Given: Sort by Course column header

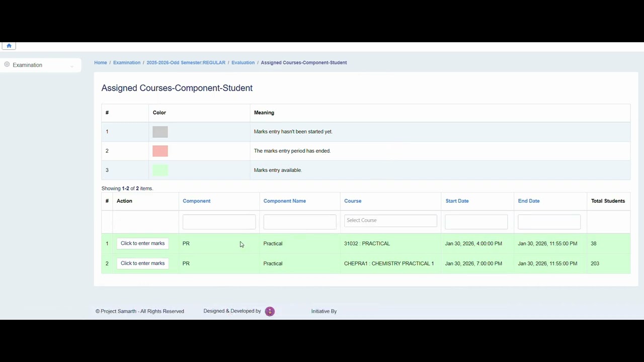Looking at the screenshot, I should pyautogui.click(x=353, y=201).
